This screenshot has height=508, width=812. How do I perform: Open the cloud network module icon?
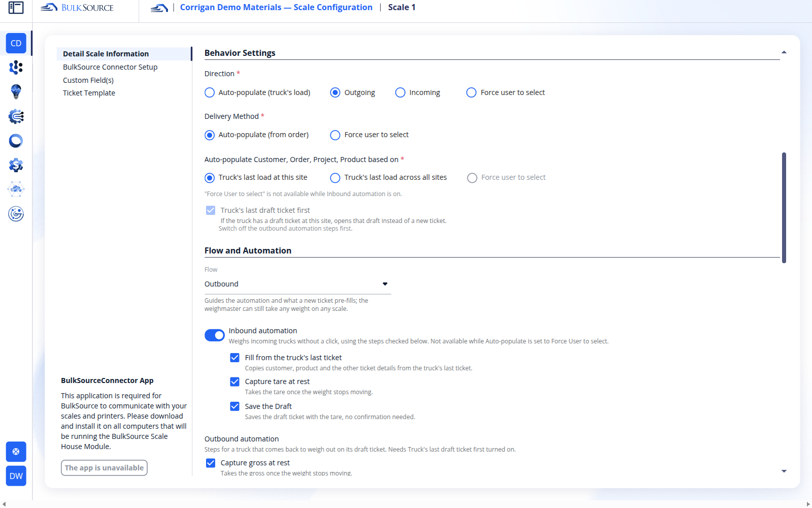coord(16,189)
